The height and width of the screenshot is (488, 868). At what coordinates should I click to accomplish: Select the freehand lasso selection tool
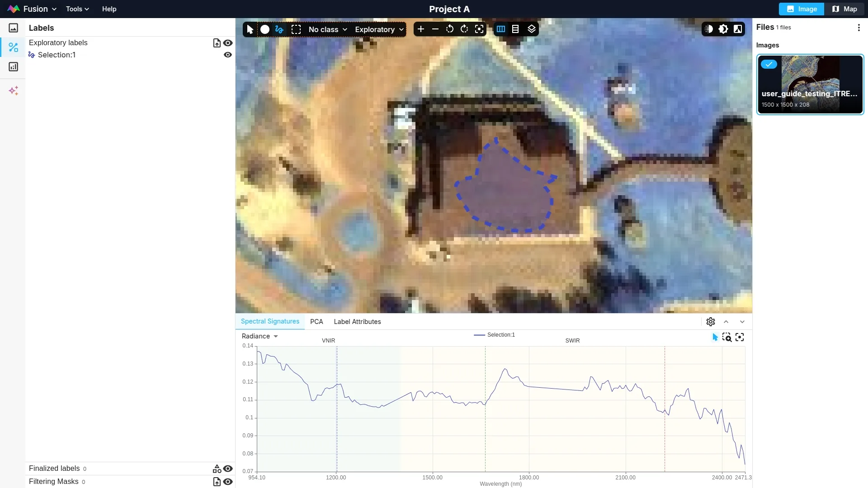[x=279, y=29]
